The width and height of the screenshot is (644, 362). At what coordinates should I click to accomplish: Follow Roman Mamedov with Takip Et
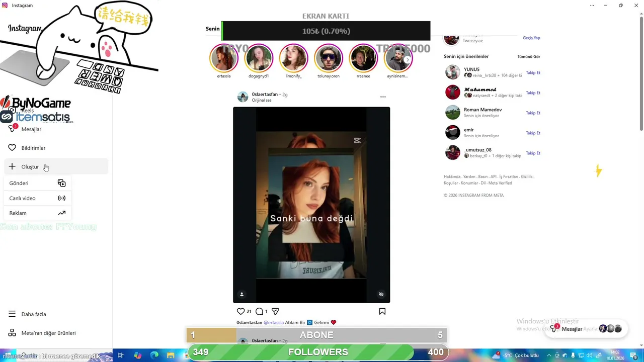click(x=533, y=113)
